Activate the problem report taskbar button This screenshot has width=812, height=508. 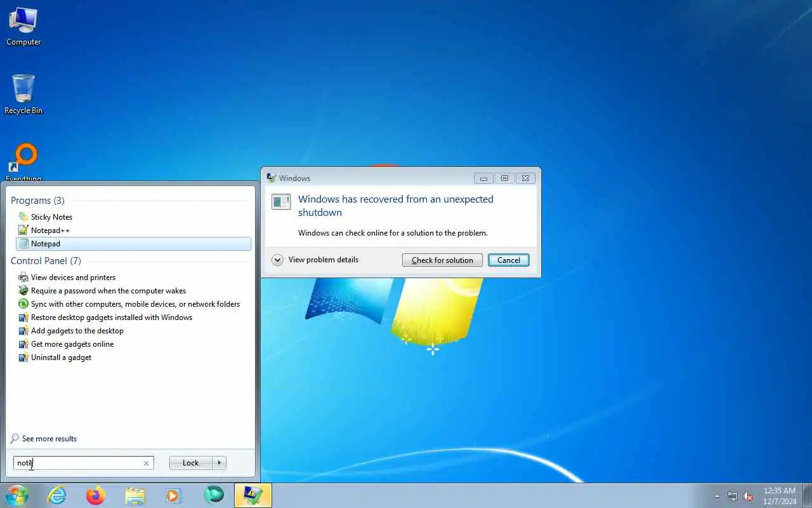[x=253, y=495]
